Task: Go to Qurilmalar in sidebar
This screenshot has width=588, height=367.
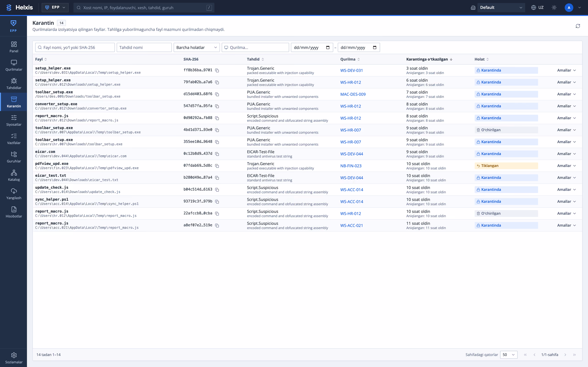Action: point(14,66)
